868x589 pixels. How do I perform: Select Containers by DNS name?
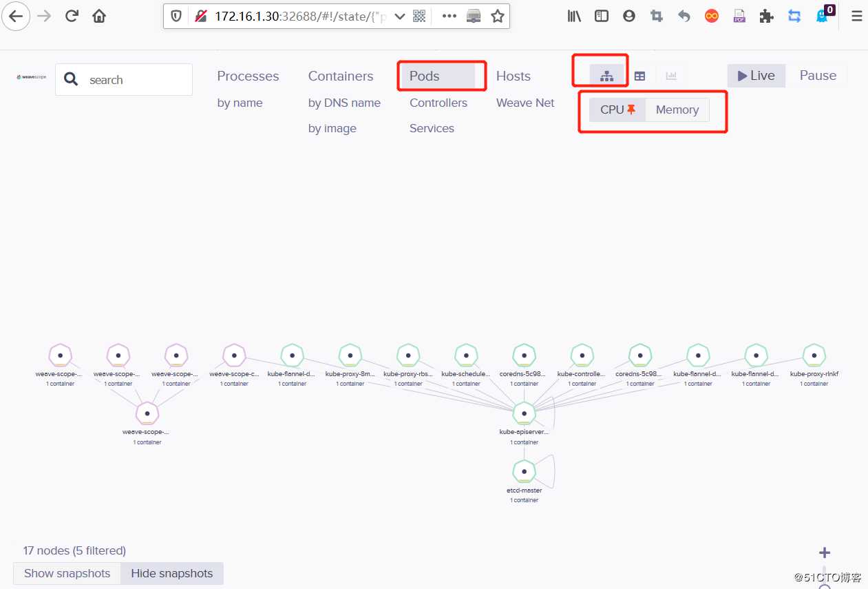344,103
